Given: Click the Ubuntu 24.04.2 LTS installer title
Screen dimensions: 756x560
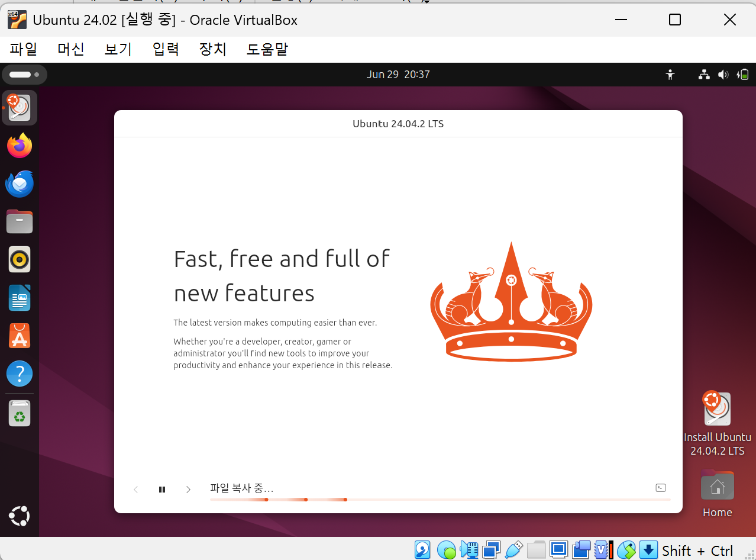Looking at the screenshot, I should coord(398,124).
